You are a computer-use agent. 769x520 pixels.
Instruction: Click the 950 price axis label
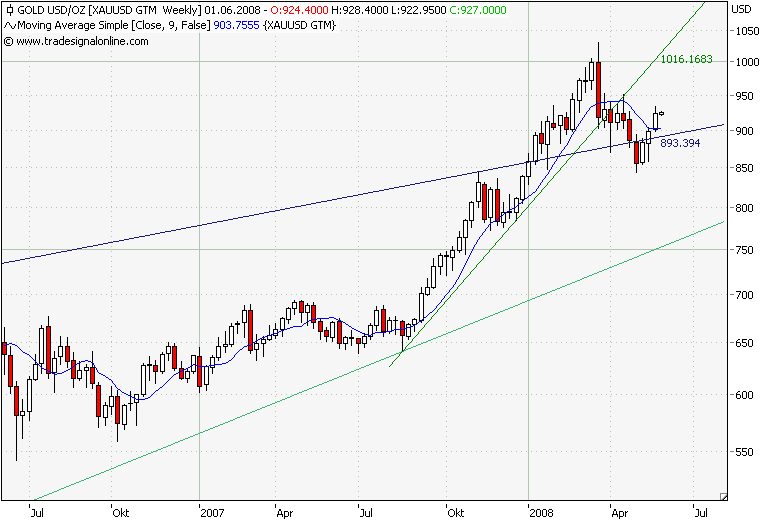click(x=744, y=96)
